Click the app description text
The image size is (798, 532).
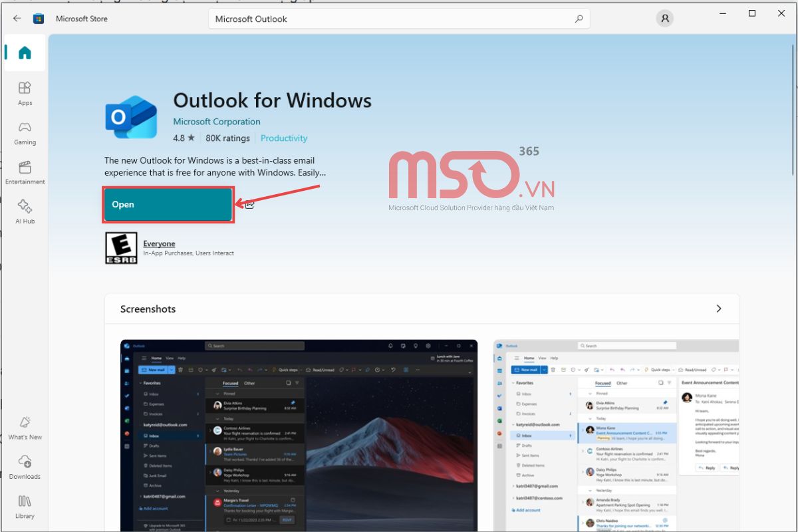pyautogui.click(x=216, y=166)
